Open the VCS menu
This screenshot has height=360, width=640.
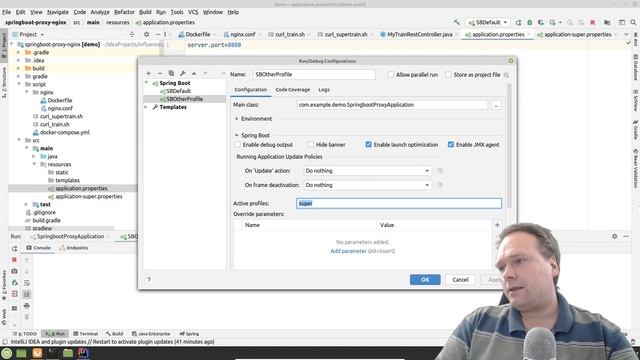[x=193, y=12]
